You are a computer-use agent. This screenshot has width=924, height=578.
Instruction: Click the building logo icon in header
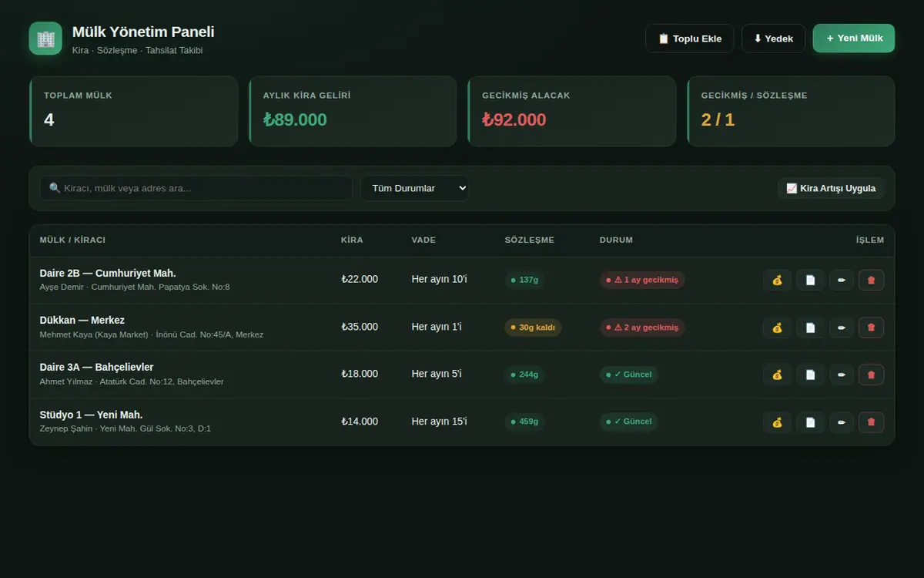click(x=45, y=39)
